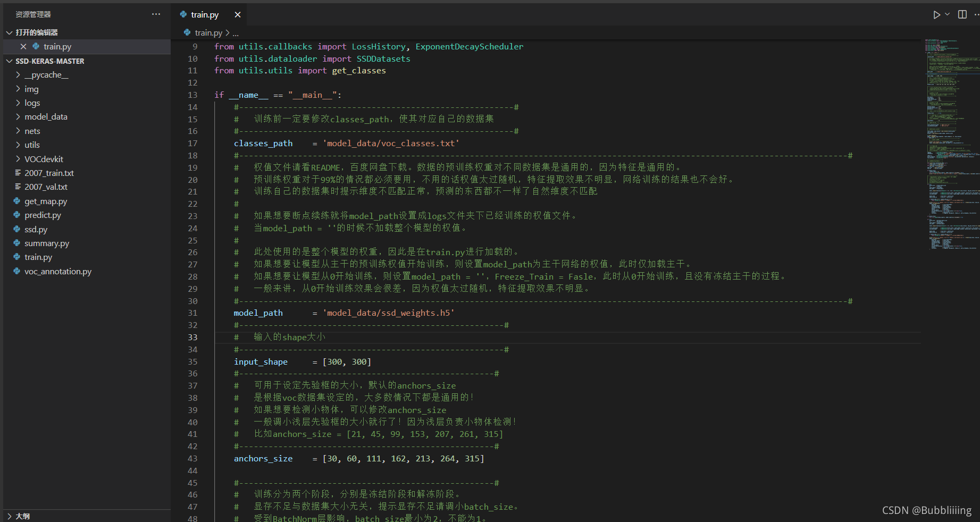Viewport: 980px width, 522px height.
Task: Click anchors_size variable on line 43
Action: pos(263,459)
